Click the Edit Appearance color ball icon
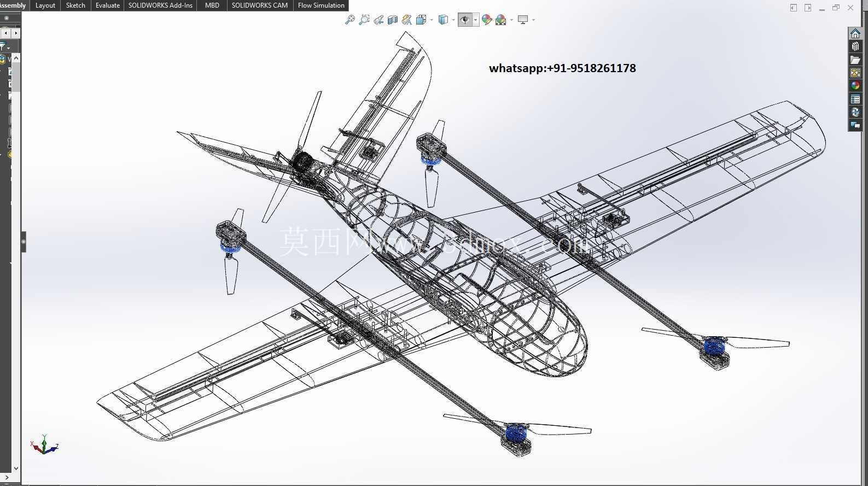 point(487,20)
